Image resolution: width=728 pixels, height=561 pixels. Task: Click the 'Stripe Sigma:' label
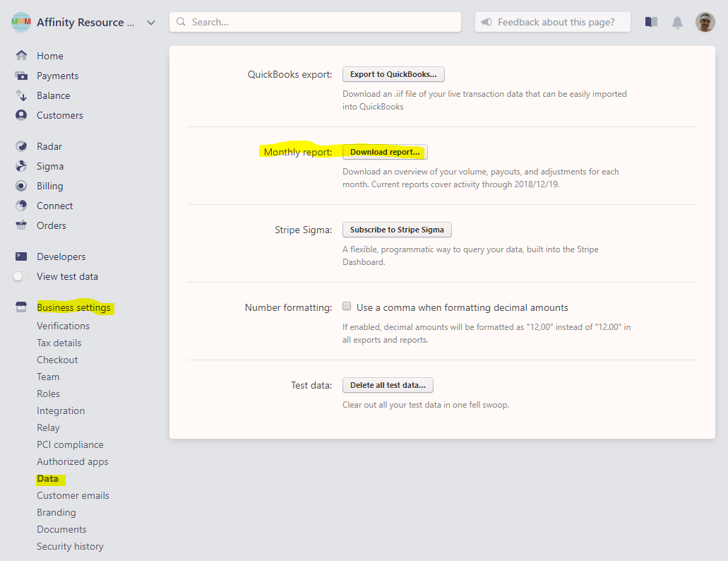(x=303, y=230)
